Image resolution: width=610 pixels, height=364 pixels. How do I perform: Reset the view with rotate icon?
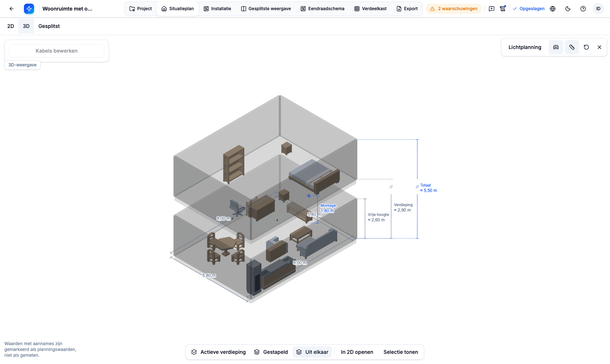click(586, 47)
